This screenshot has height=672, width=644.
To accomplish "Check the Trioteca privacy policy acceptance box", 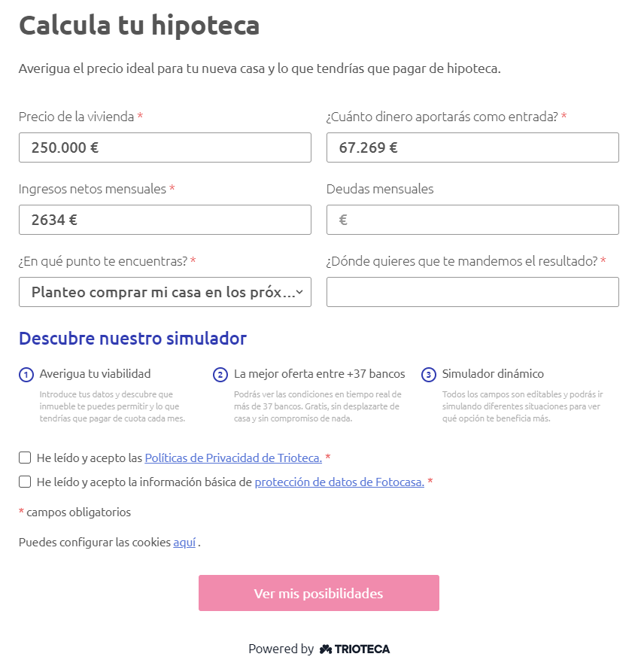I will point(23,458).
